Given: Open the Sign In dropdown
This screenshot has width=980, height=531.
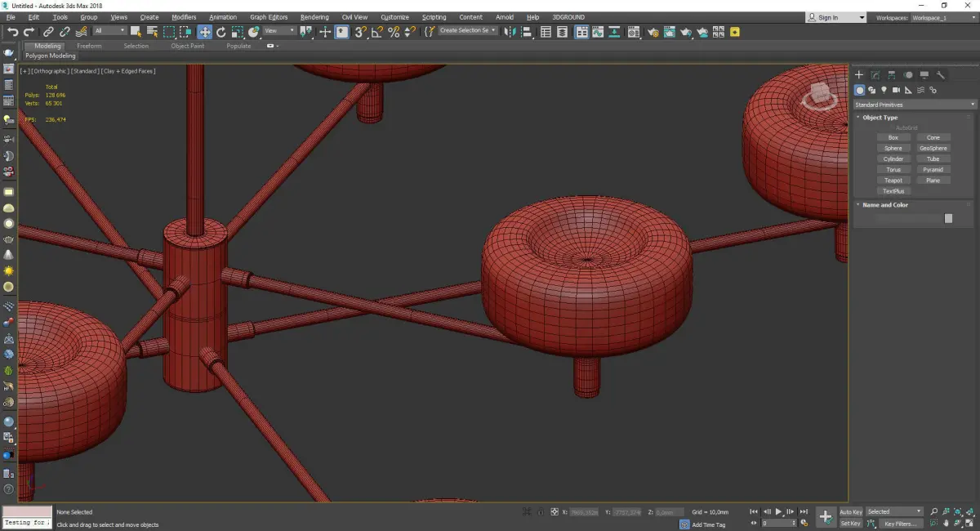Looking at the screenshot, I should click(x=835, y=17).
